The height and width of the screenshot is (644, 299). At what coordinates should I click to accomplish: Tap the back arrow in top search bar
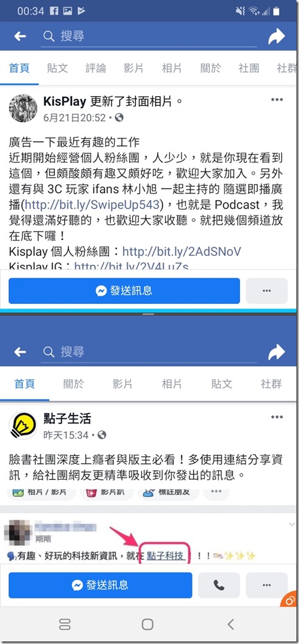pyautogui.click(x=20, y=37)
